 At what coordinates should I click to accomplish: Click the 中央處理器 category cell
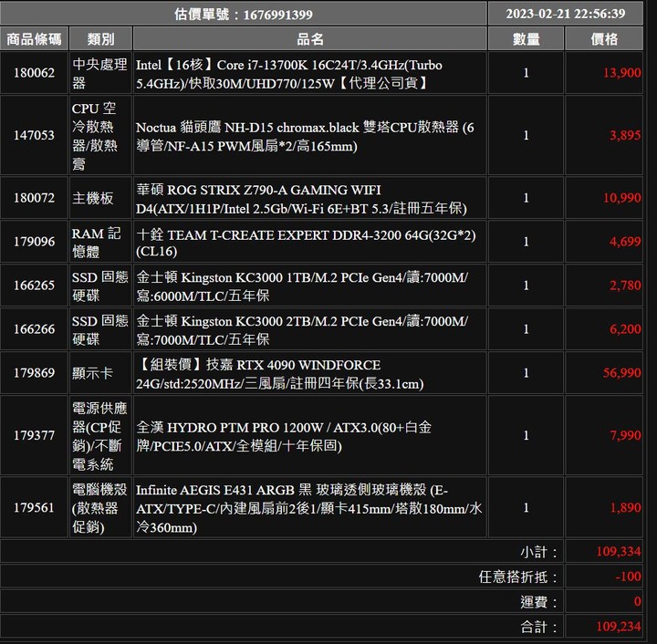click(x=99, y=73)
